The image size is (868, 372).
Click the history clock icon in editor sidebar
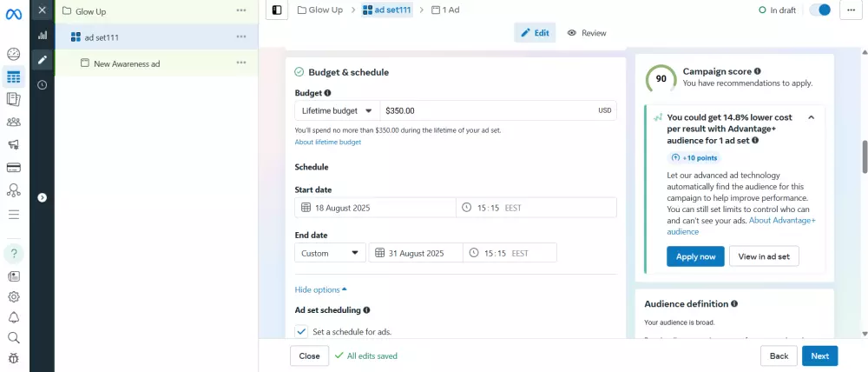(42, 84)
